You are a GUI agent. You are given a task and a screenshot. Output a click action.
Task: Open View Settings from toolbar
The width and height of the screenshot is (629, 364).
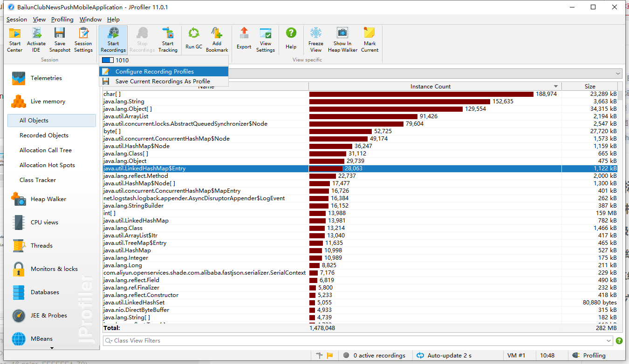coord(266,40)
